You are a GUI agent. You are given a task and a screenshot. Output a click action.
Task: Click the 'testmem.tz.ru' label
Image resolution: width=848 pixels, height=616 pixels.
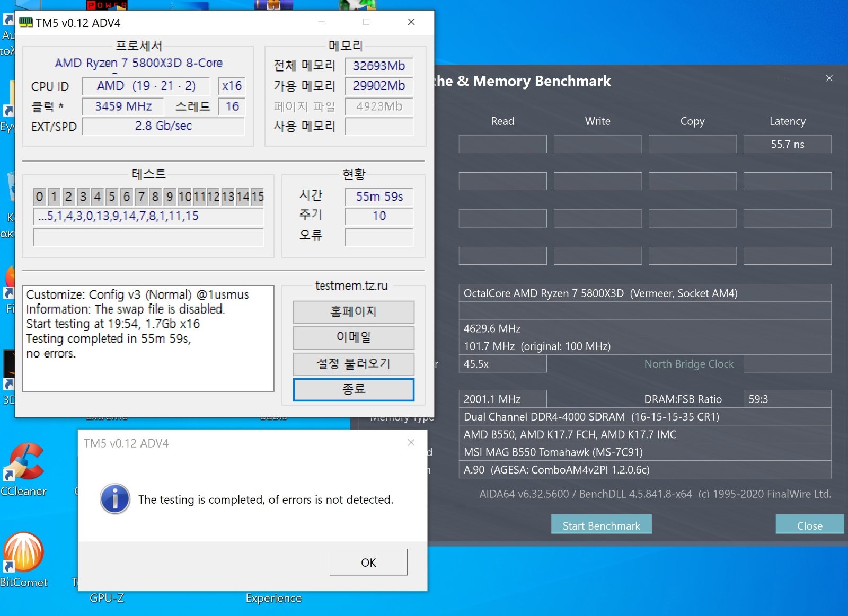tap(351, 285)
